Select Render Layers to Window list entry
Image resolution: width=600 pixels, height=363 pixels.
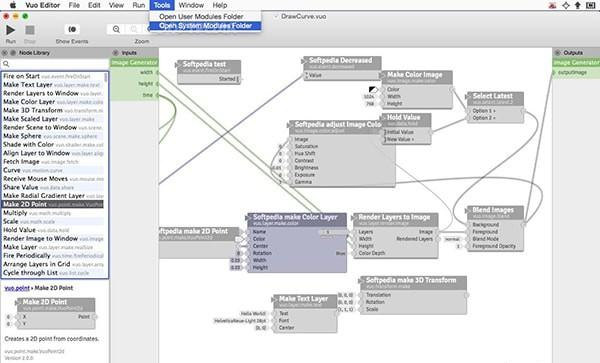[53, 93]
